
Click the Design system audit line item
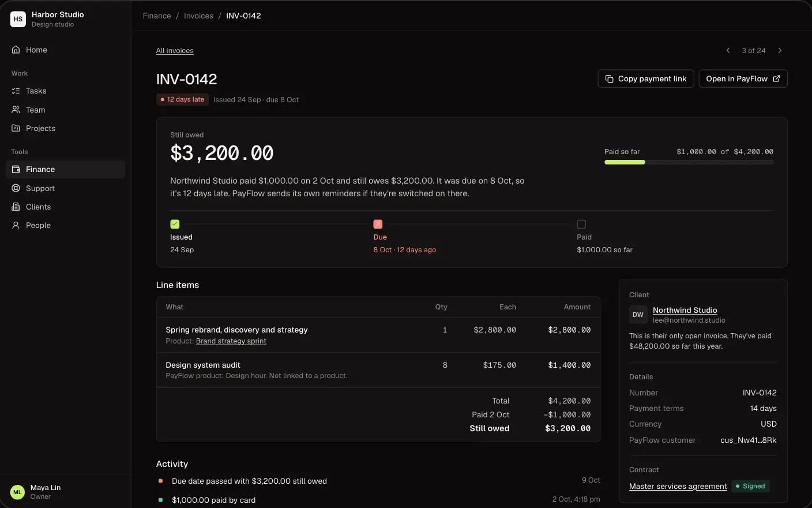coord(378,370)
